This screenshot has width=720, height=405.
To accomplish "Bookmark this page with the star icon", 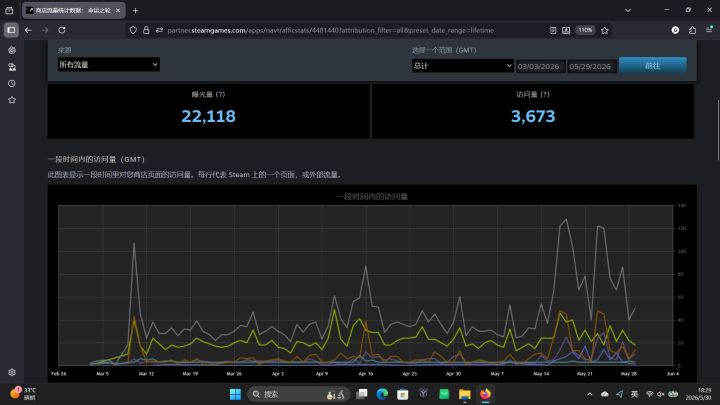I will (605, 30).
